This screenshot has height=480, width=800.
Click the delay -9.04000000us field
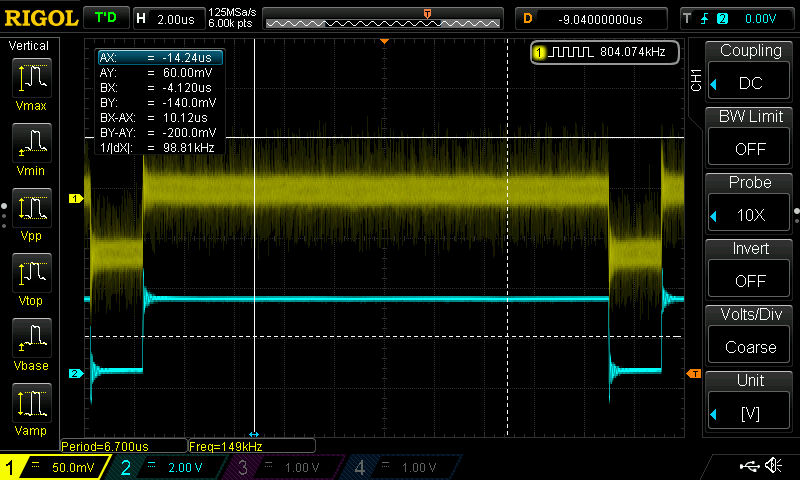pyautogui.click(x=592, y=19)
